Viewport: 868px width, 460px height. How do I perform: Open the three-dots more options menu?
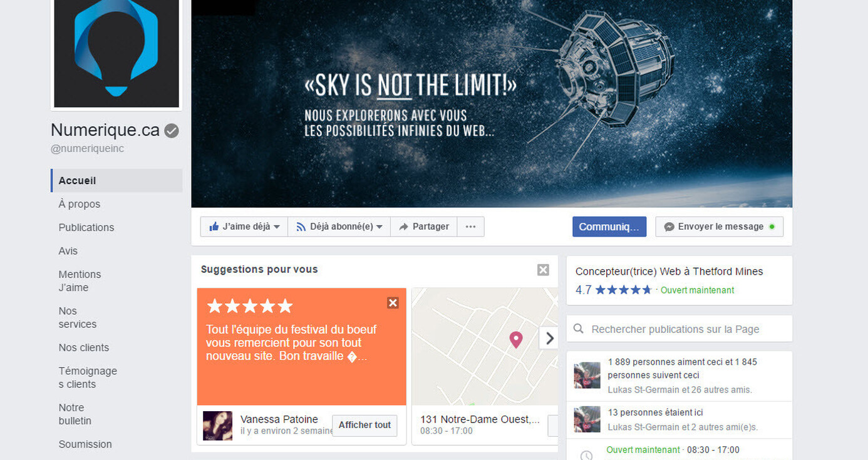point(470,227)
